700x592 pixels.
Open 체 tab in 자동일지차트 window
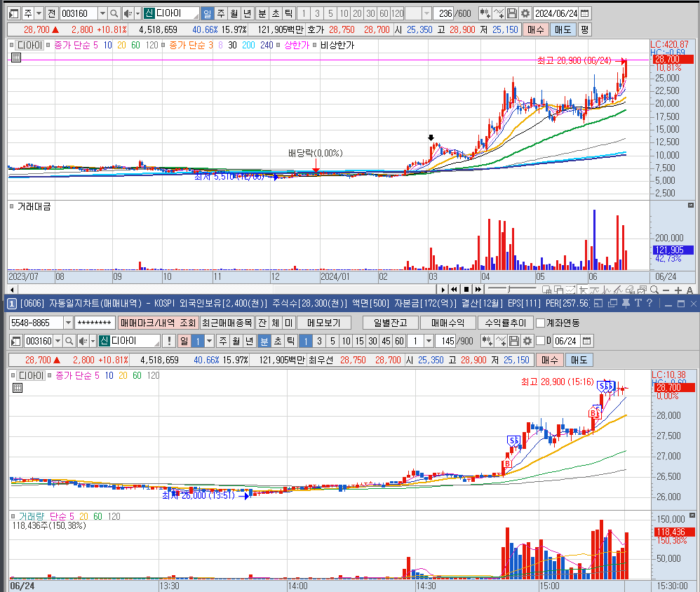[276, 323]
